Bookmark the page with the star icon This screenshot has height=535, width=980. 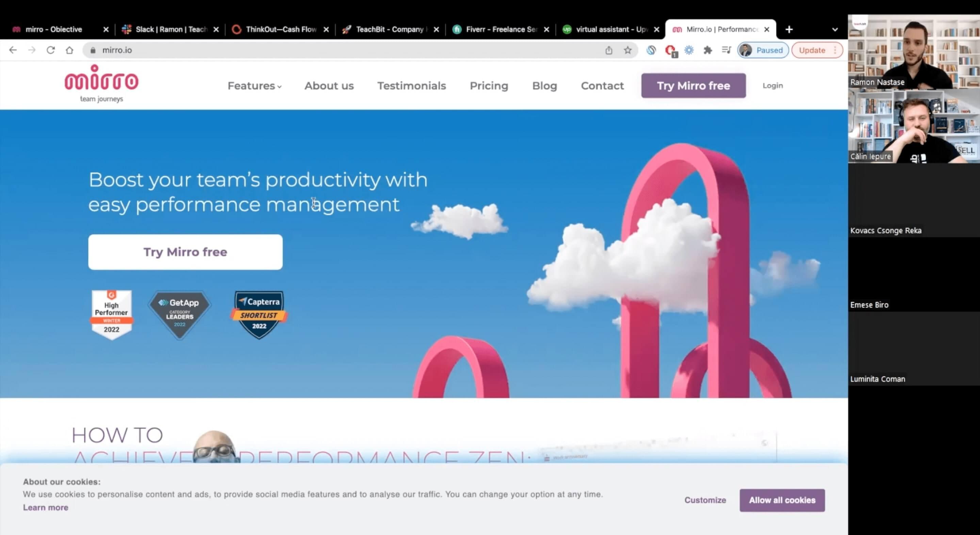pyautogui.click(x=628, y=50)
